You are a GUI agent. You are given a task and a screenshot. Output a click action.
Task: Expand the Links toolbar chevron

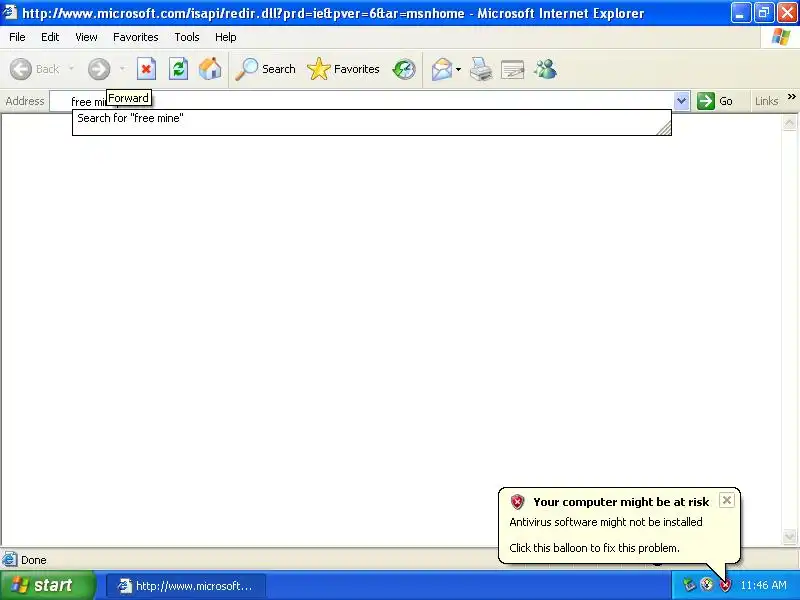click(791, 96)
